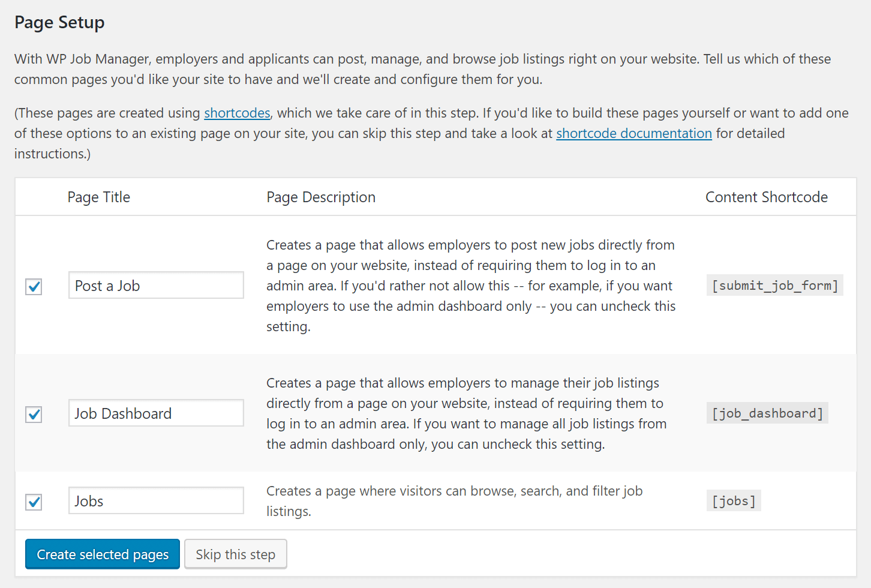The height and width of the screenshot is (588, 871).
Task: Click the Skip this step button
Action: (235, 554)
